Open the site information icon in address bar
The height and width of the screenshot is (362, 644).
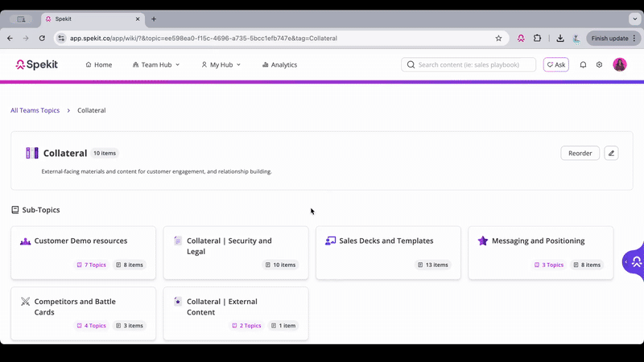(61, 38)
